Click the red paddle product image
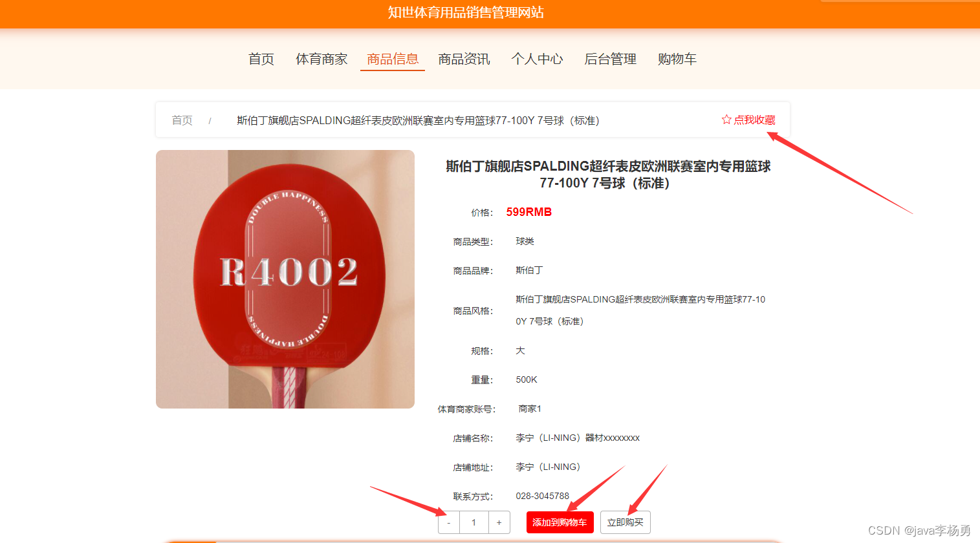The width and height of the screenshot is (980, 543). coord(285,279)
